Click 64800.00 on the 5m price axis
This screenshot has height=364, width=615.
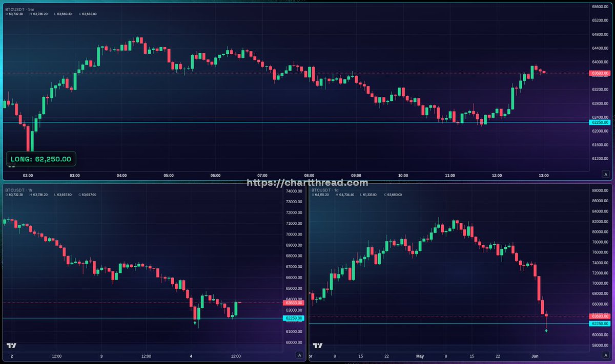pos(600,34)
